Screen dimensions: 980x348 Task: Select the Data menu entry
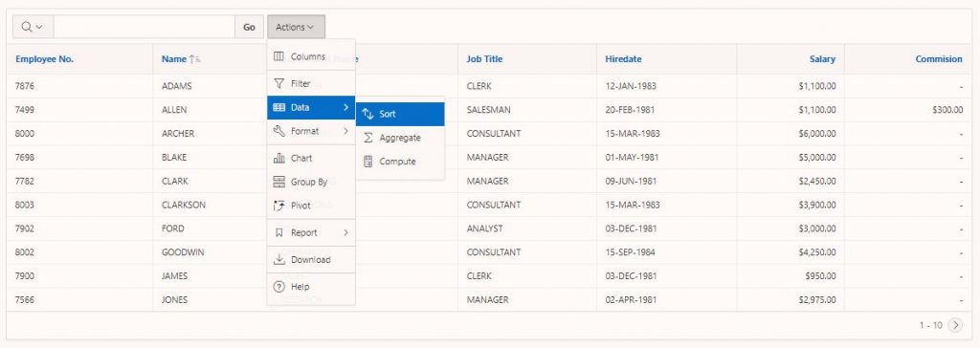(311, 107)
